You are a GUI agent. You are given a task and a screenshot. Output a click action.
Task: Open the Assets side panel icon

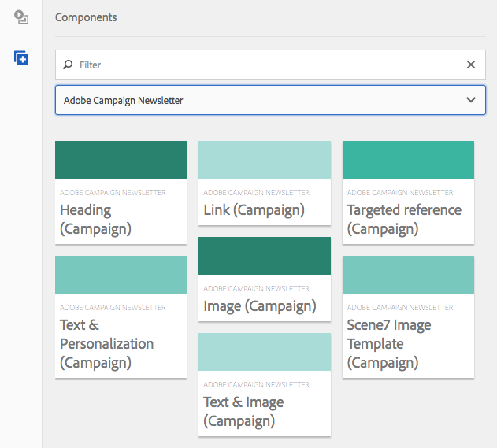[21, 18]
